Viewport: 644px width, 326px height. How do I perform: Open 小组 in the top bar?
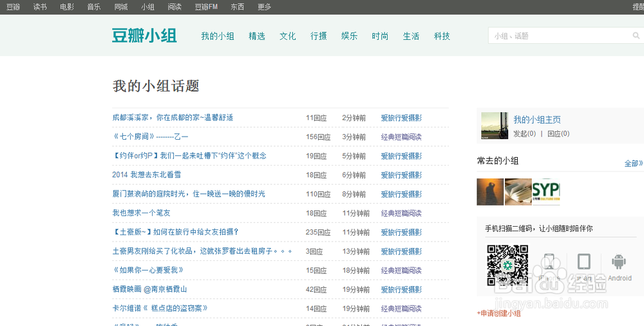click(147, 7)
